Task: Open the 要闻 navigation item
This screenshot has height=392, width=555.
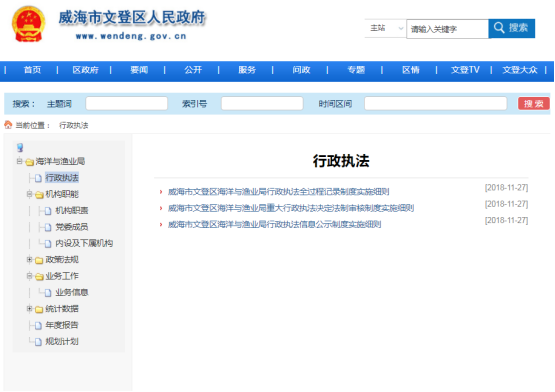Action: pyautogui.click(x=139, y=70)
